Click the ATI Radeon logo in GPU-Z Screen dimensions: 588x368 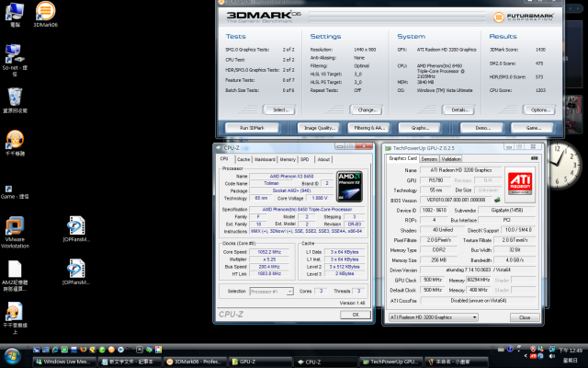point(520,183)
